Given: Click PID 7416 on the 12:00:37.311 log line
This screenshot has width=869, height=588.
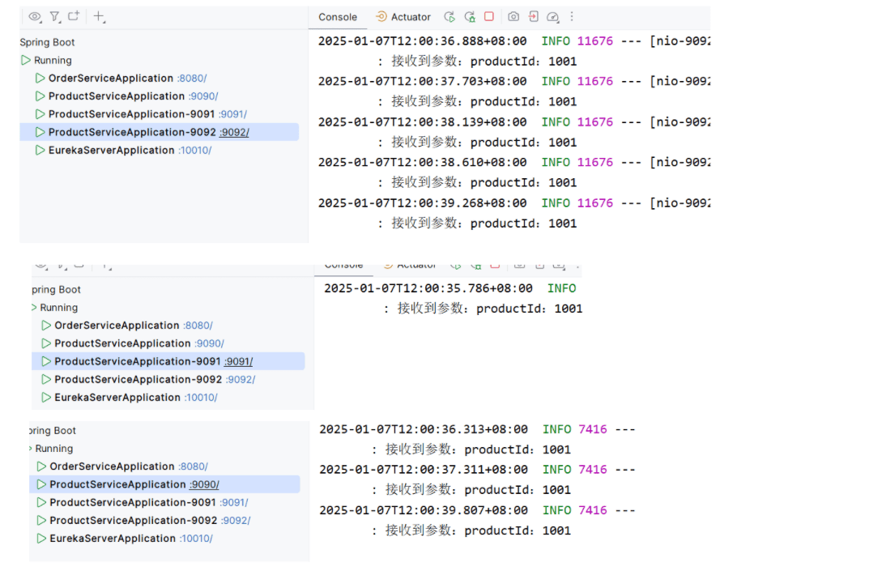Looking at the screenshot, I should (x=593, y=470).
